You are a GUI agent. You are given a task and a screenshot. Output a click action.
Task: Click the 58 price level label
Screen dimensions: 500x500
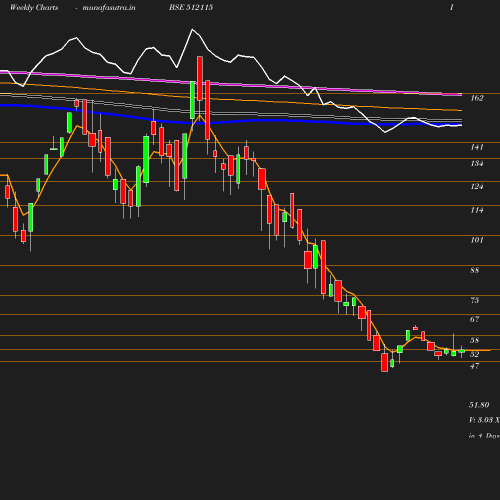point(475,340)
